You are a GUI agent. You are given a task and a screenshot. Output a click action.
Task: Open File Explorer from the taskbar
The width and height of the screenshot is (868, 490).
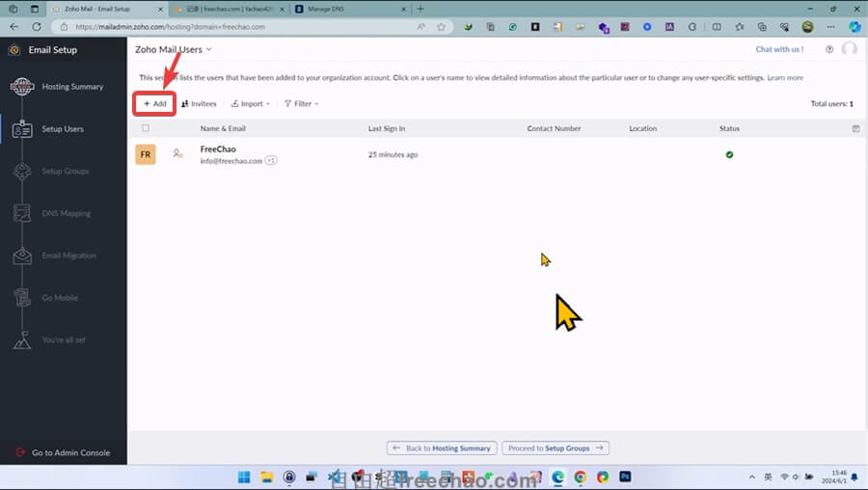click(x=267, y=477)
